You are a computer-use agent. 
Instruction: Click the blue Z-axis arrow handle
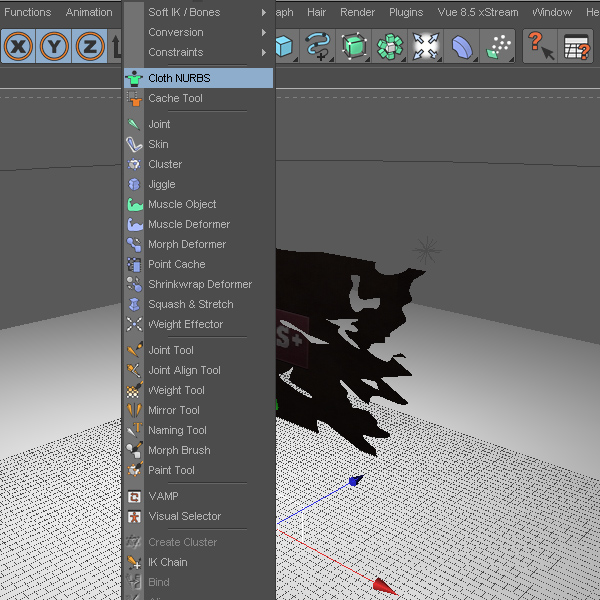(x=356, y=480)
